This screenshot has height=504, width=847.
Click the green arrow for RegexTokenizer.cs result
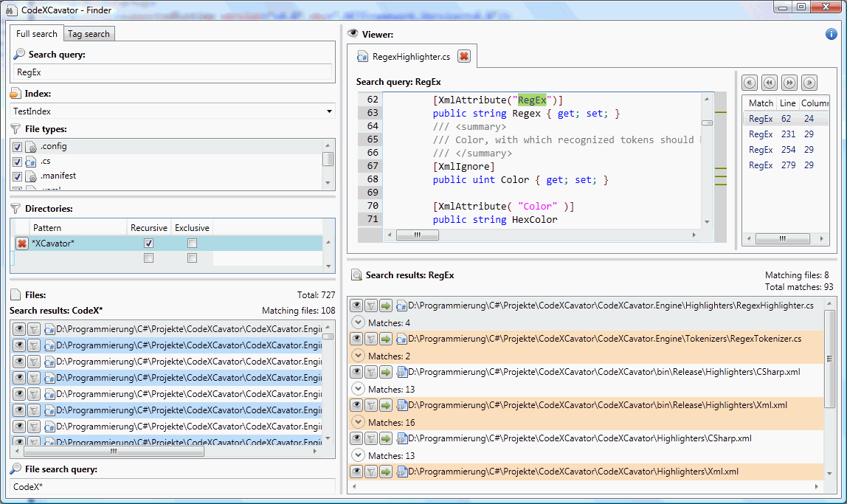coord(386,339)
